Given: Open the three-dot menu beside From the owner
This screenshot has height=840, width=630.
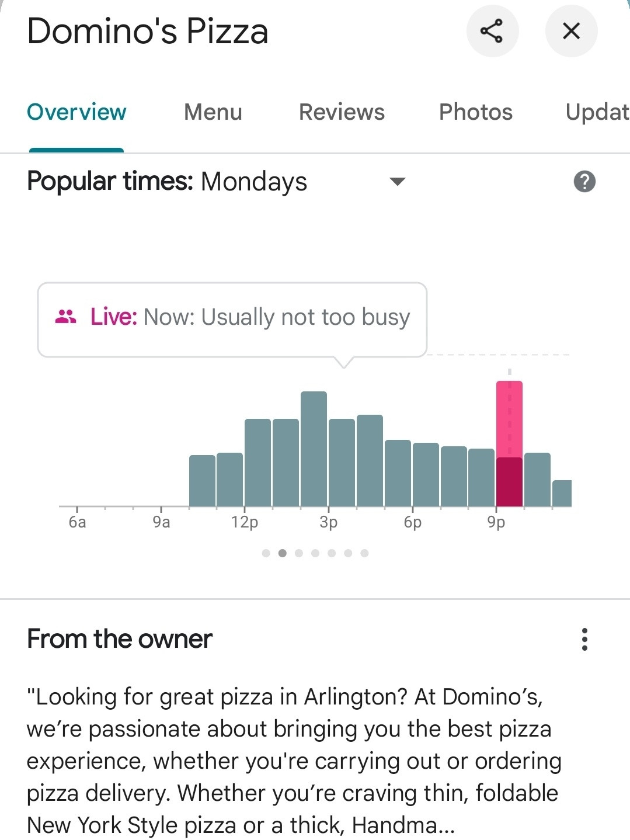Looking at the screenshot, I should click(x=584, y=639).
